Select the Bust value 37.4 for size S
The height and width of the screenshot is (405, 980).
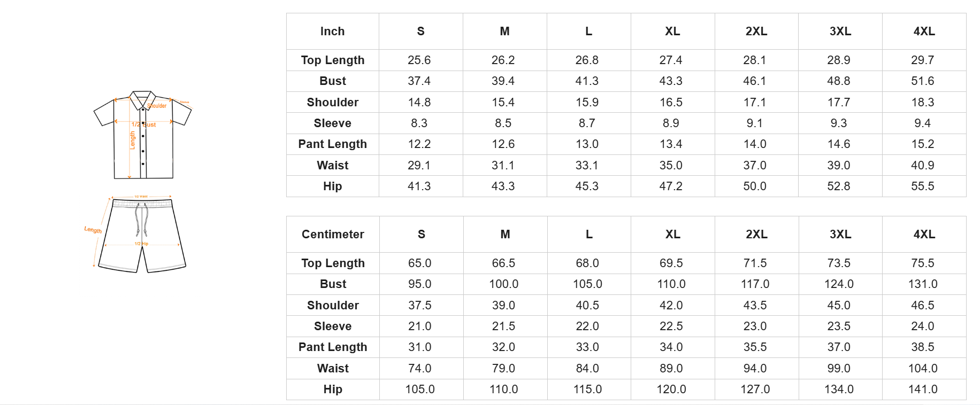419,81
